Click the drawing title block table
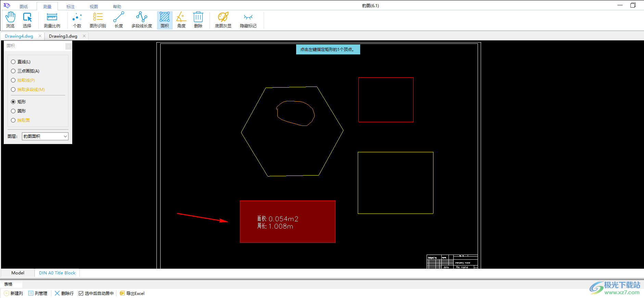The height and width of the screenshot is (298, 644). [x=452, y=262]
